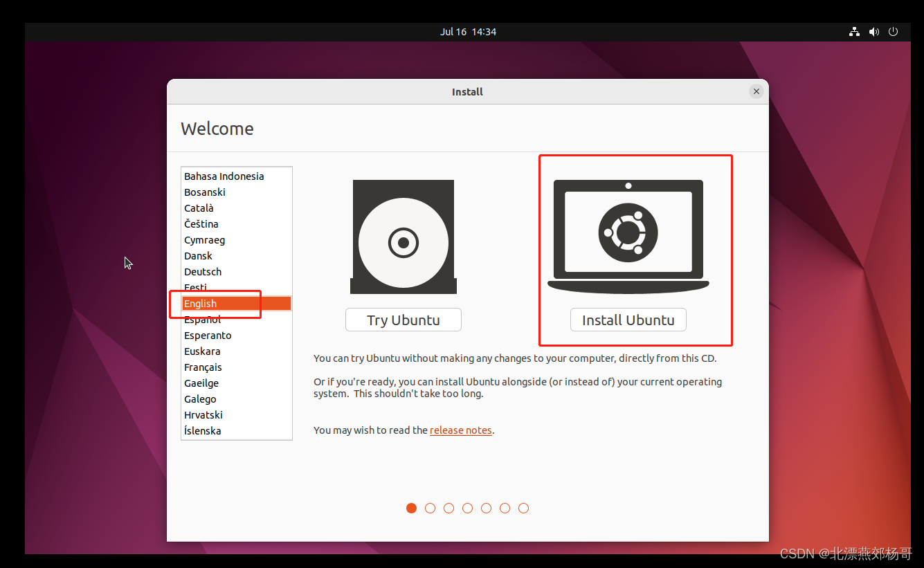
Task: Click the laptop image above Install Ubuntu
Action: (x=628, y=237)
